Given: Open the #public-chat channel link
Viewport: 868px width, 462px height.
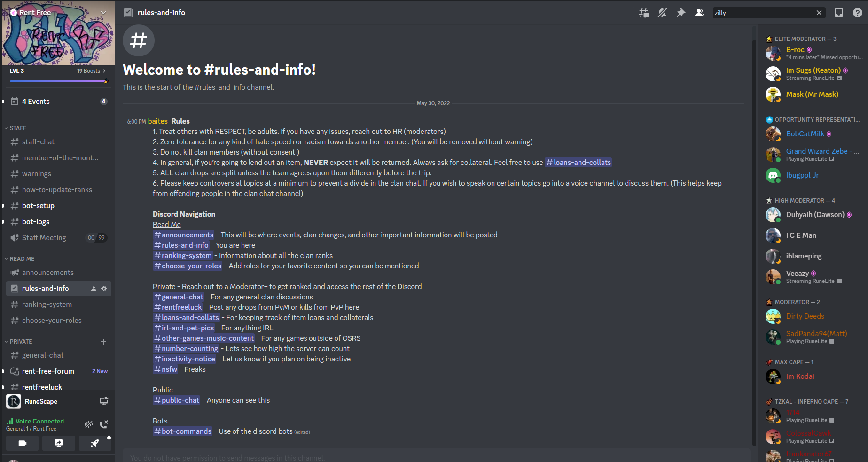Looking at the screenshot, I should coord(177,400).
